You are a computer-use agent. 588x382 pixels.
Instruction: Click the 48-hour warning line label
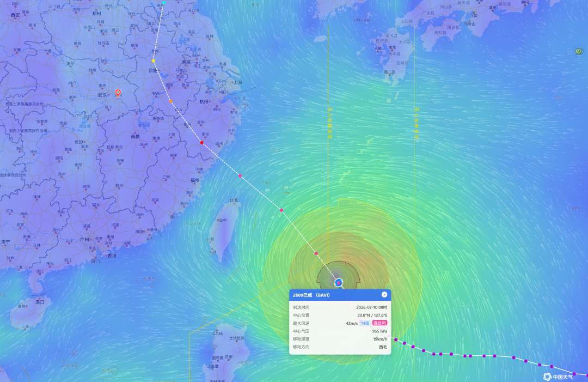click(x=416, y=123)
